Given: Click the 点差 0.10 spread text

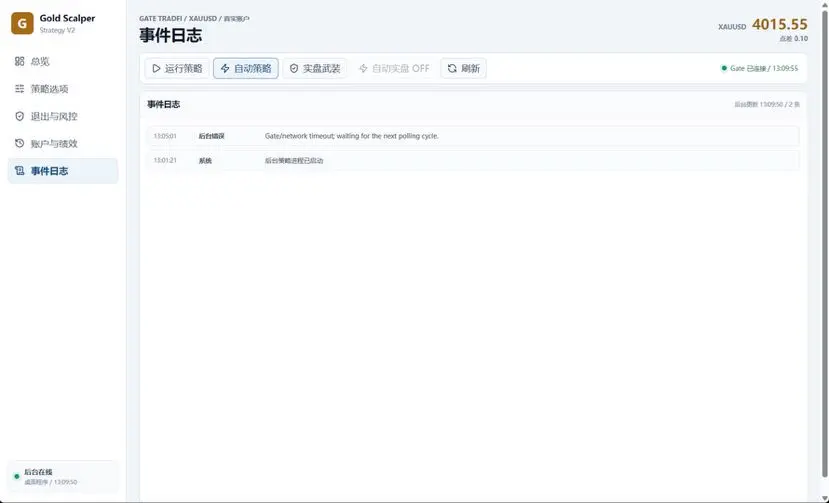Looking at the screenshot, I should tap(794, 39).
